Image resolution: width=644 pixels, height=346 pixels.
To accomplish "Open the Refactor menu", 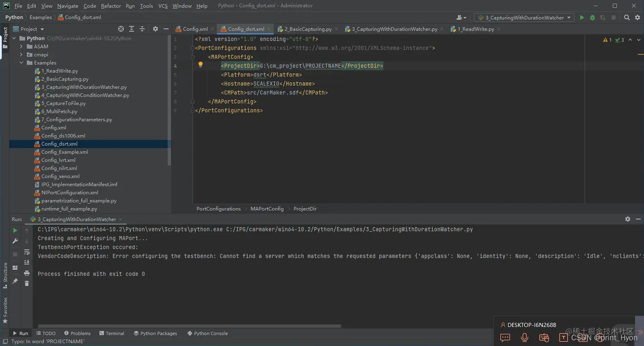I will (x=111, y=6).
